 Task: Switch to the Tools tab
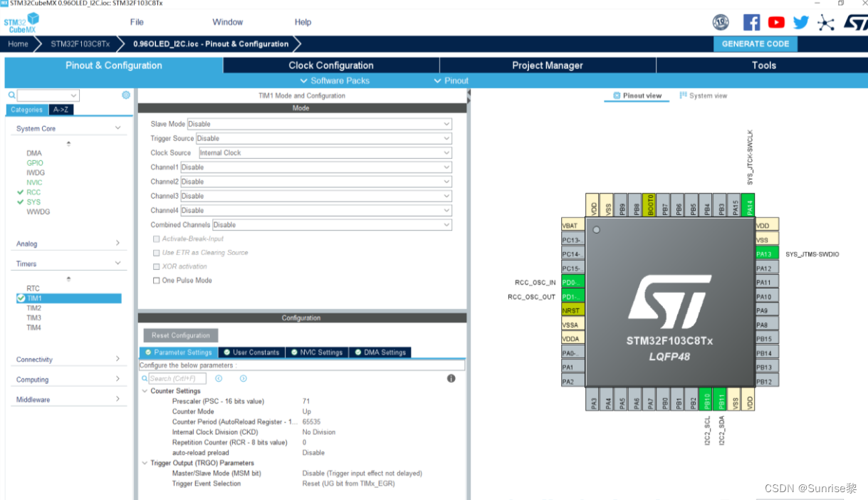(x=763, y=66)
